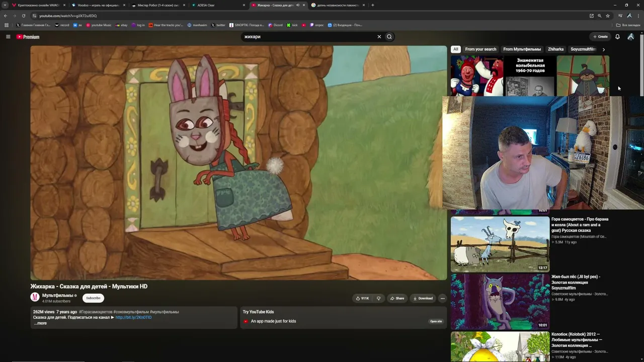Open the Hear the tracks you bookmark
The width and height of the screenshot is (644, 362).
point(166,25)
